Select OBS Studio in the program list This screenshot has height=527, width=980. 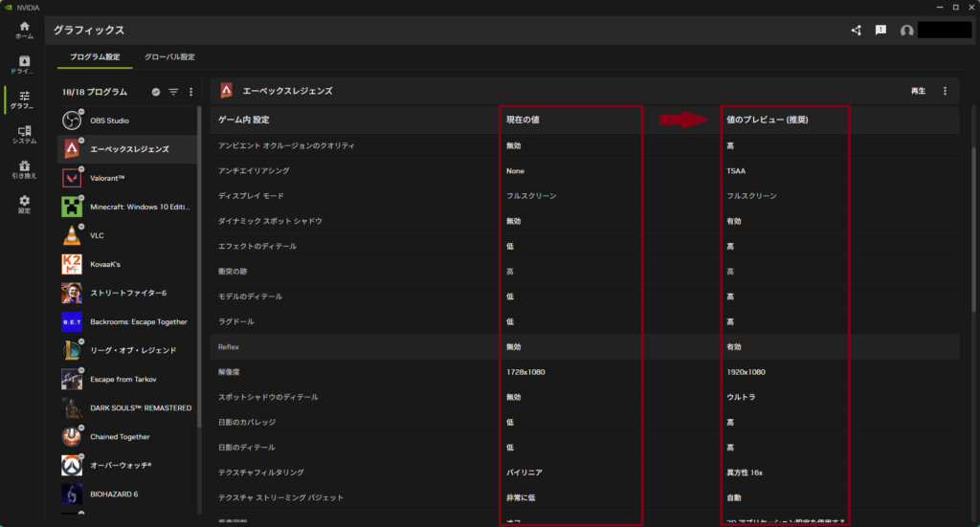click(109, 121)
